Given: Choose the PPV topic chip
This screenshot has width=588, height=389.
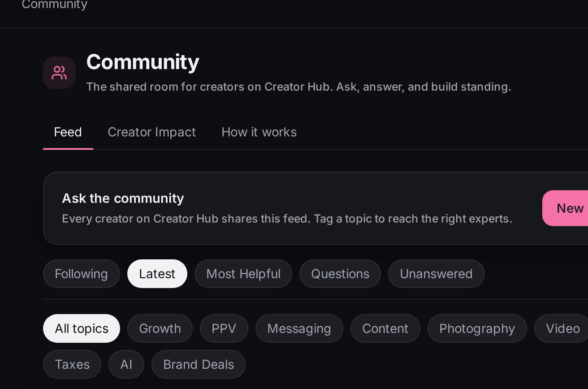Looking at the screenshot, I should (224, 328).
